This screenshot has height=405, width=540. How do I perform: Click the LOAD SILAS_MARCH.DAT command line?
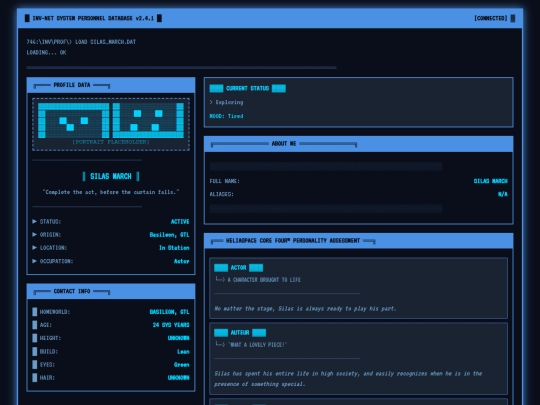click(81, 42)
